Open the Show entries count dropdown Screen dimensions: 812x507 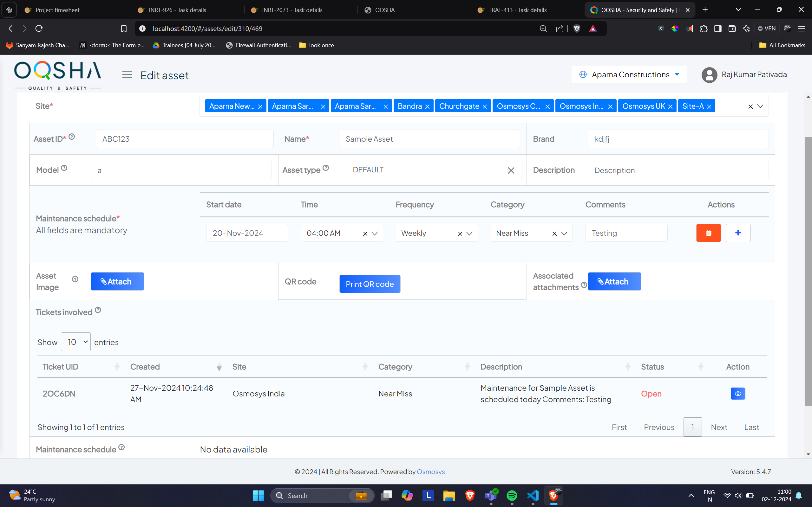75,342
